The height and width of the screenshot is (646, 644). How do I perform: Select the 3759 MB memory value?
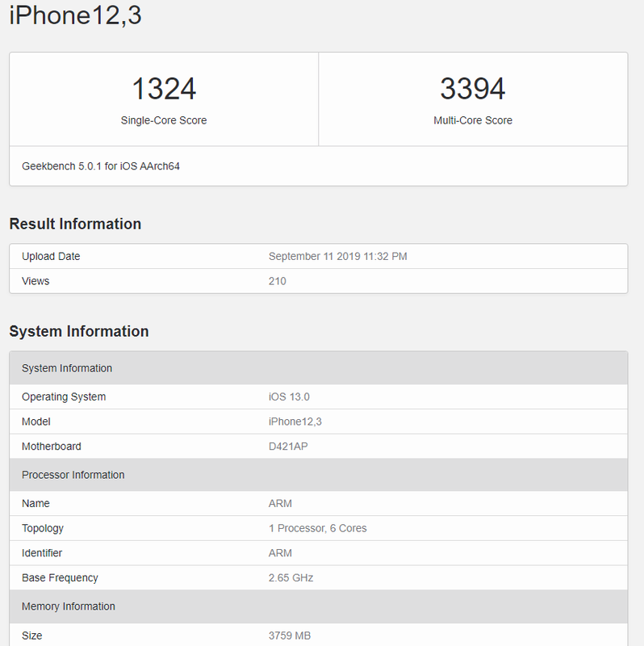(x=290, y=636)
